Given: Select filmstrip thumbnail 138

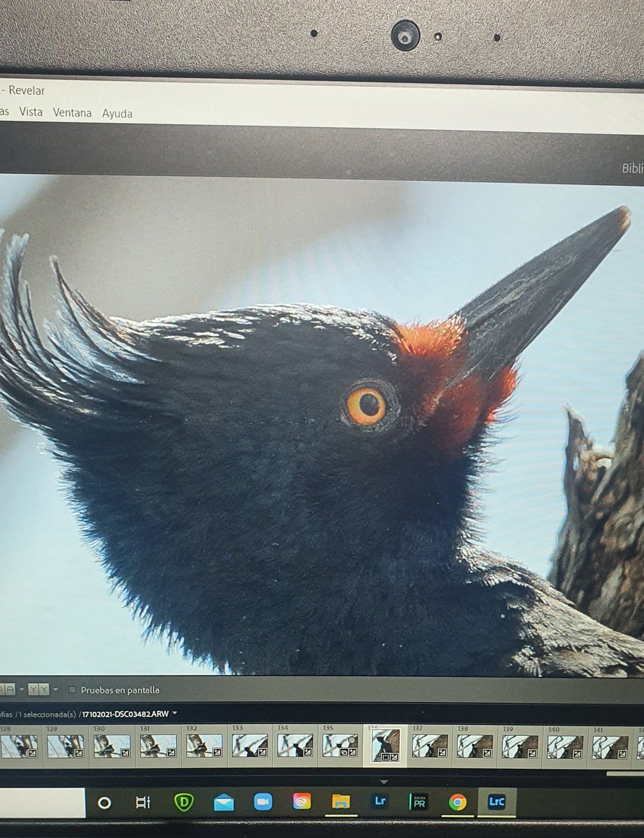Looking at the screenshot, I should tap(475, 746).
